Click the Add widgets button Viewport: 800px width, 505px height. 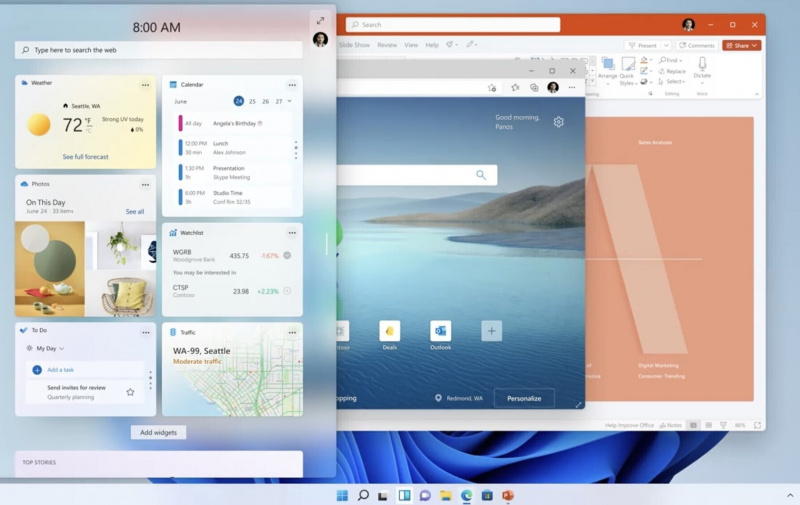[x=157, y=432]
